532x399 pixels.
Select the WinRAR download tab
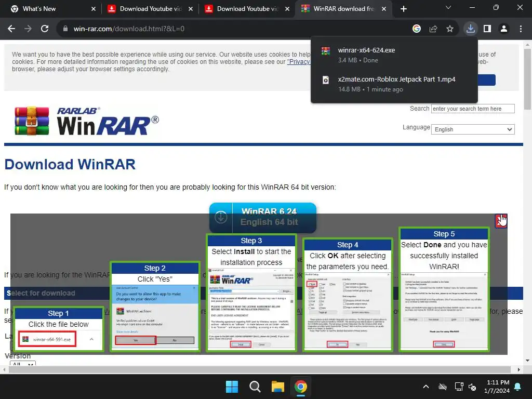344,9
